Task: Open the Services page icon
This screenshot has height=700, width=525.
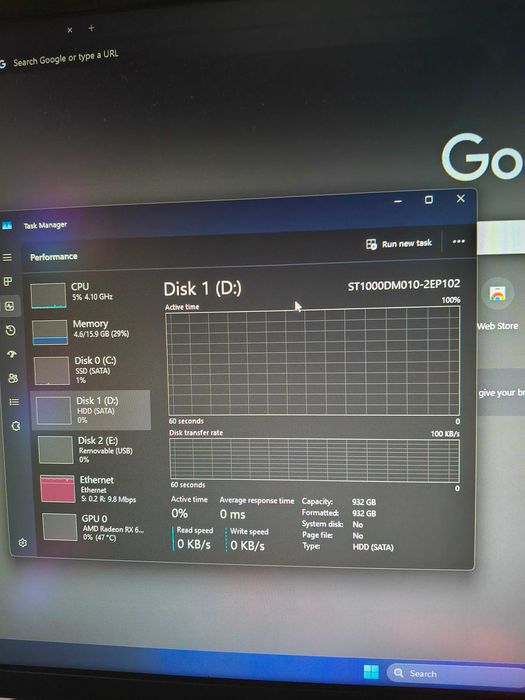Action: point(16,426)
